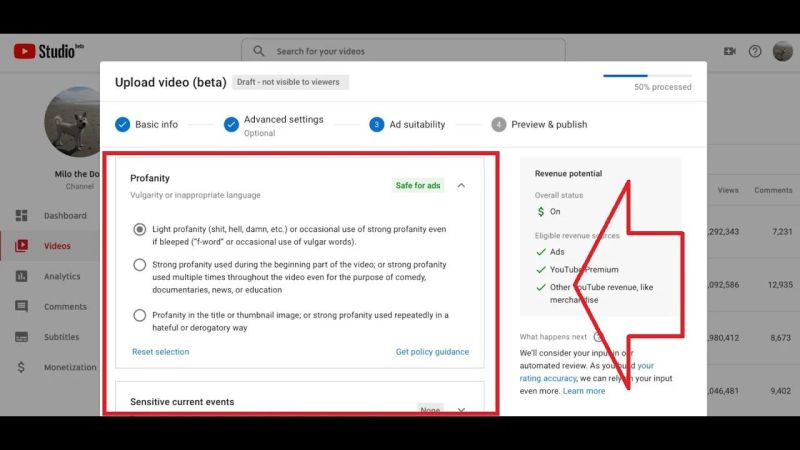
Task: Click the Basic info step checkmark
Action: pyautogui.click(x=122, y=124)
